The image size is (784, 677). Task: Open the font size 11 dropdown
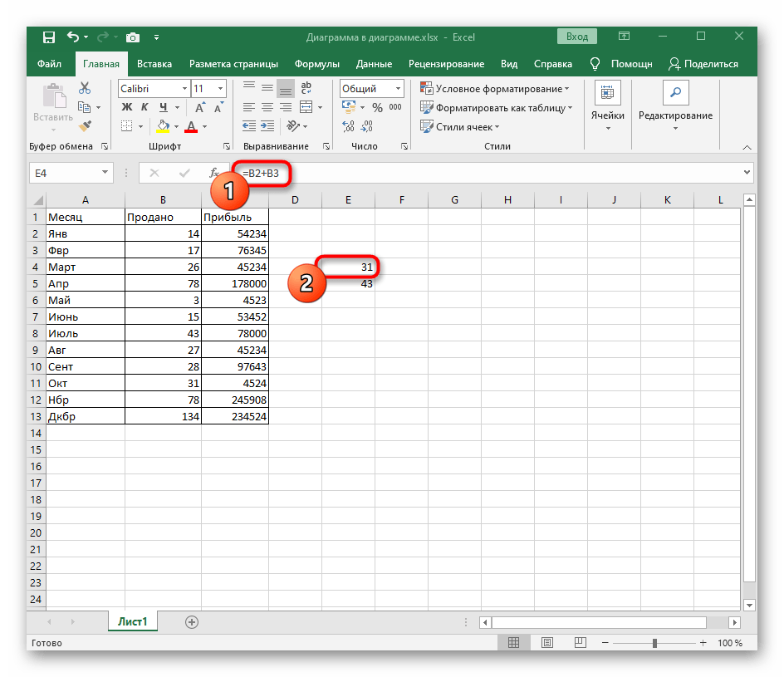[221, 89]
